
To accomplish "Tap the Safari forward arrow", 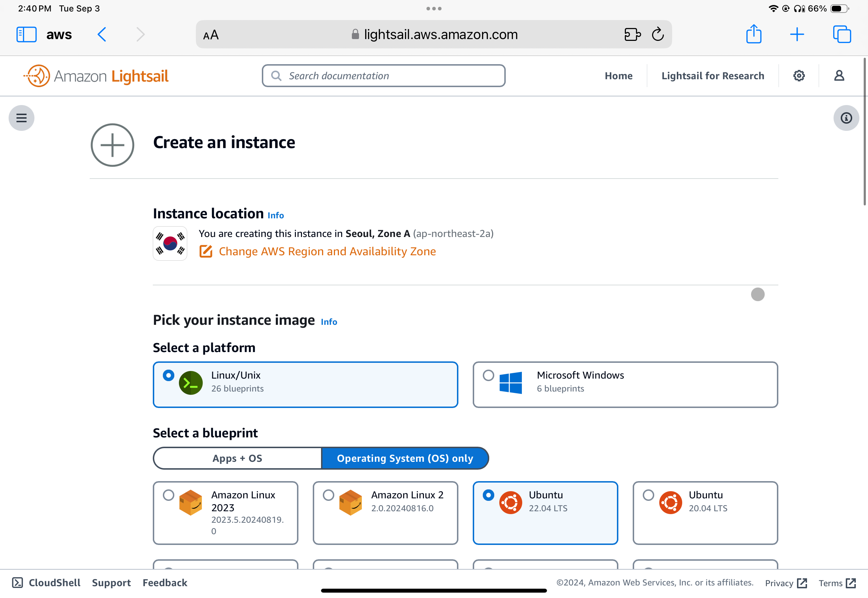I will 141,34.
